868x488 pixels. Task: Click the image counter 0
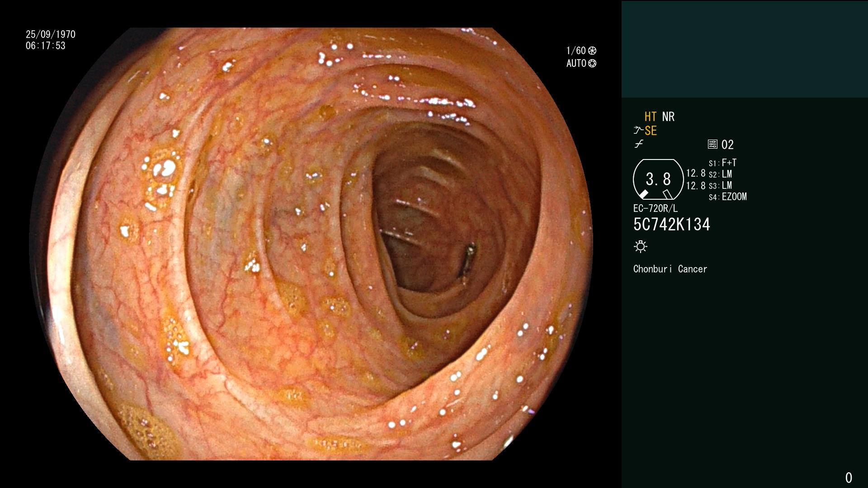click(849, 478)
